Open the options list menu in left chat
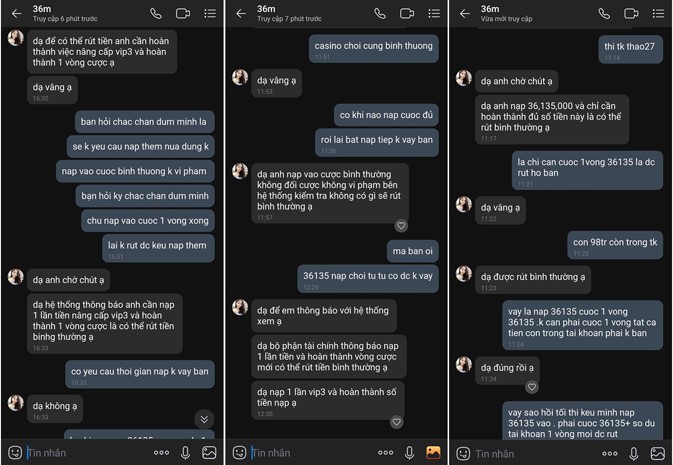 pos(209,14)
